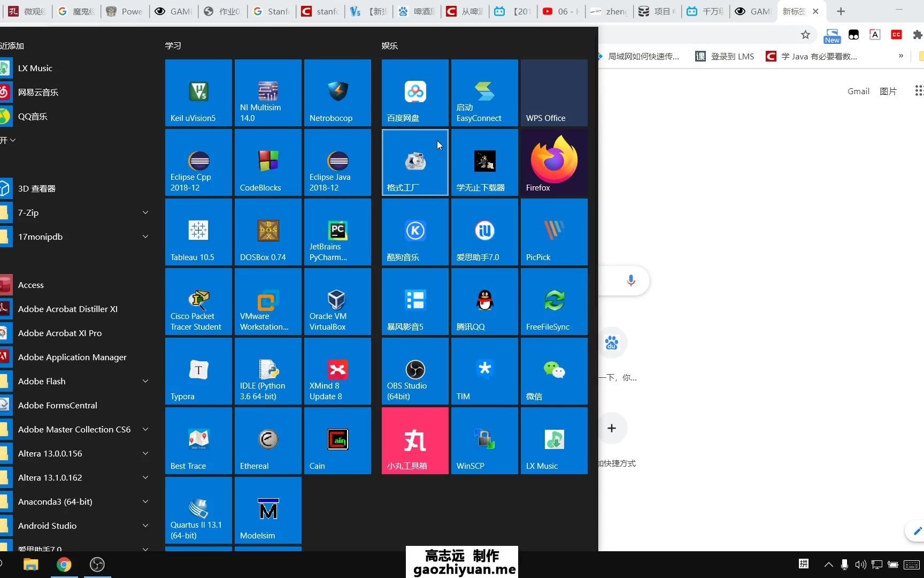Expand the Android Studio folder
The image size is (924, 578).
(x=78, y=526)
